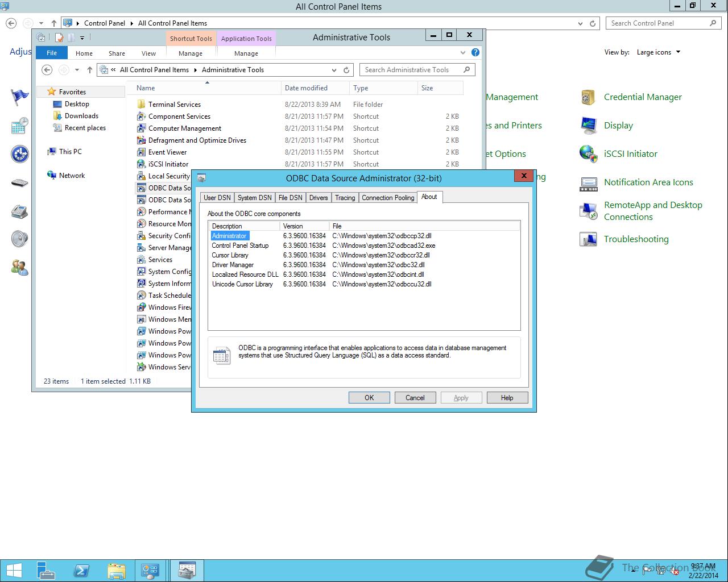Click the Windows Start button
The image size is (728, 582).
pyautogui.click(x=14, y=571)
